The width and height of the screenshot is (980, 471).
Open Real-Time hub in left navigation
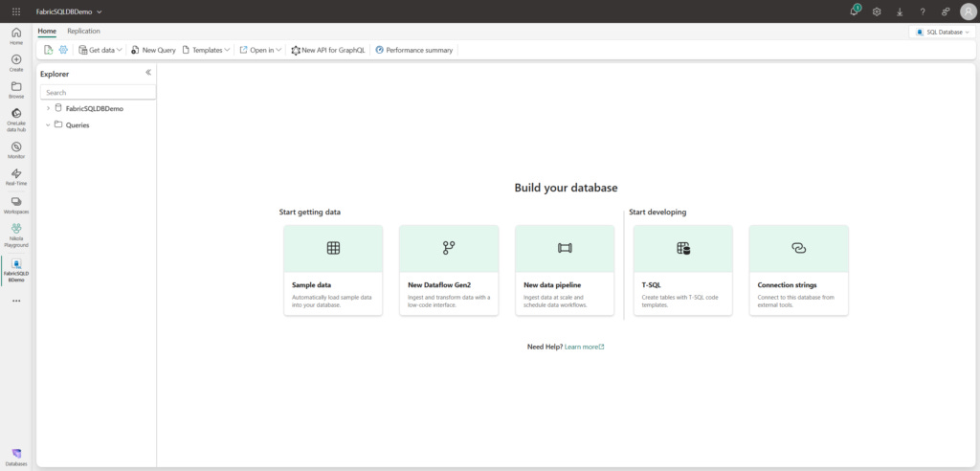pyautogui.click(x=16, y=177)
